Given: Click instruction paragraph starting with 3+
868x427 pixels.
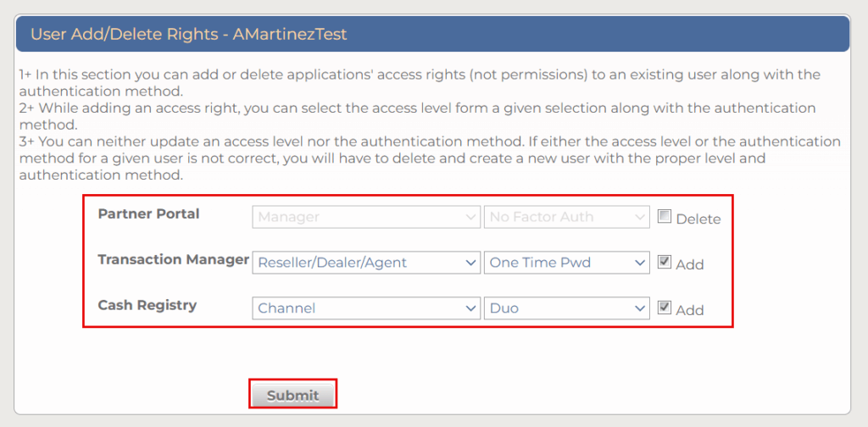Looking at the screenshot, I should (x=429, y=158).
